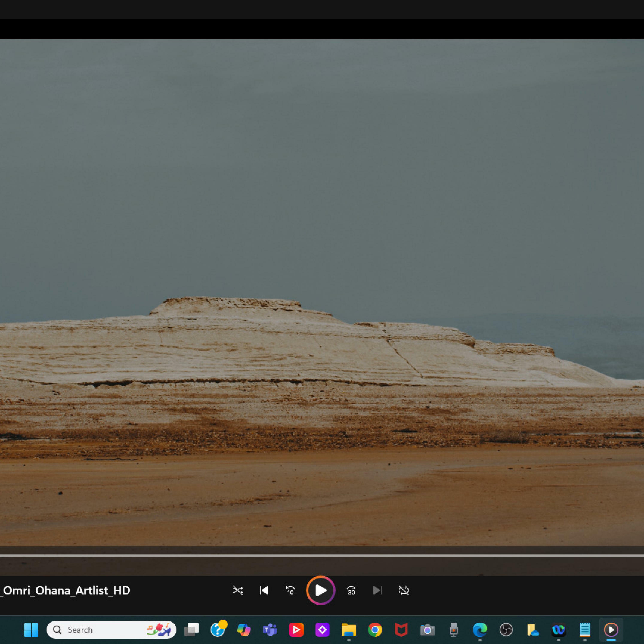This screenshot has height=644, width=644.
Task: Skip back 10 seconds
Action: click(x=290, y=590)
